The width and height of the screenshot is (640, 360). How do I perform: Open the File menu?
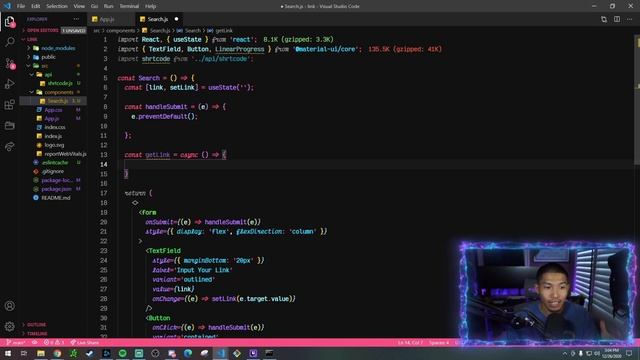tap(21, 6)
